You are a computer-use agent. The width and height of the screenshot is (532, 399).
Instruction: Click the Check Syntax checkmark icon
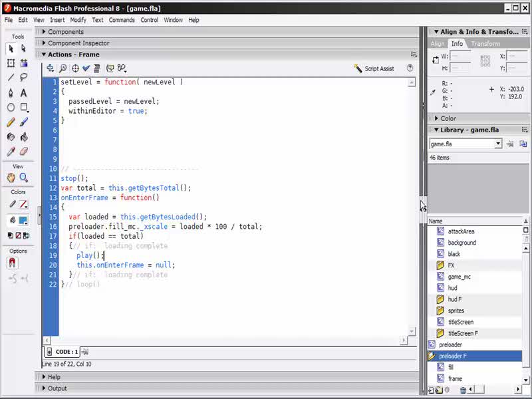[86, 68]
